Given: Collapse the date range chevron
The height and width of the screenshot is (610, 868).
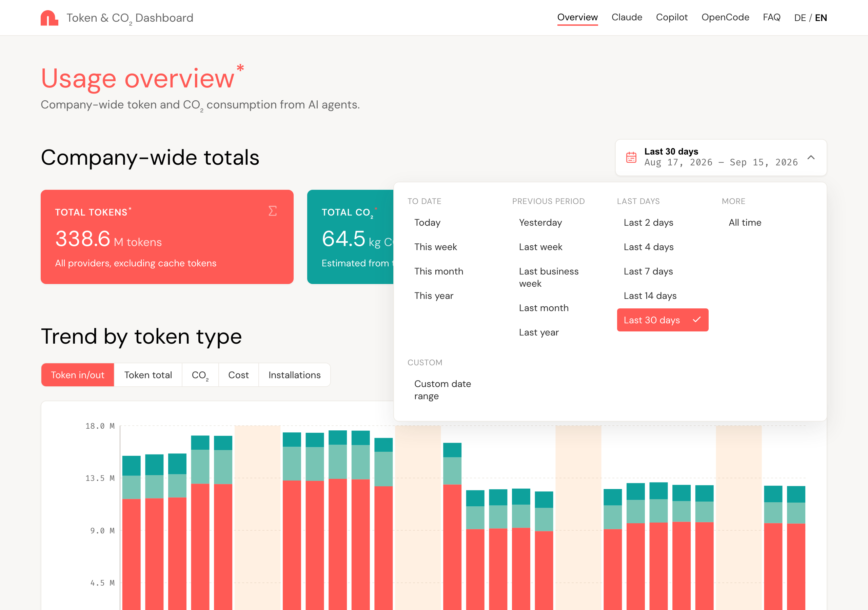Looking at the screenshot, I should (811, 157).
